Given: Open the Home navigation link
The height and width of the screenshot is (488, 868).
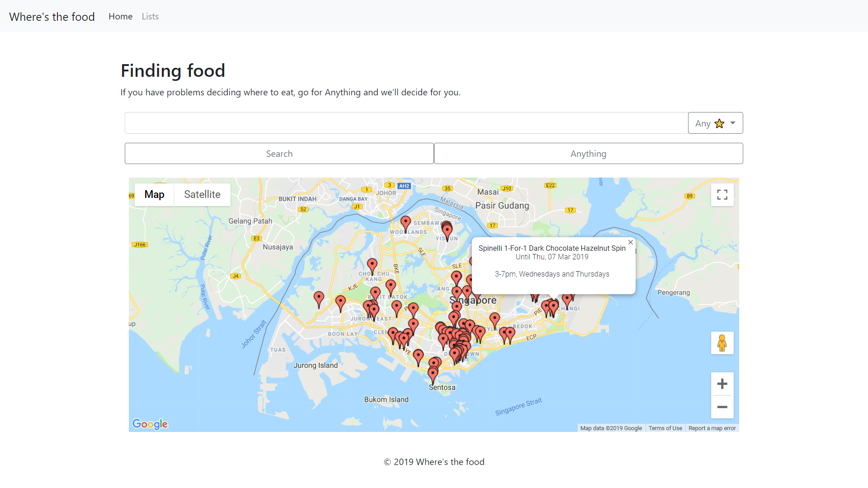Looking at the screenshot, I should (x=120, y=16).
